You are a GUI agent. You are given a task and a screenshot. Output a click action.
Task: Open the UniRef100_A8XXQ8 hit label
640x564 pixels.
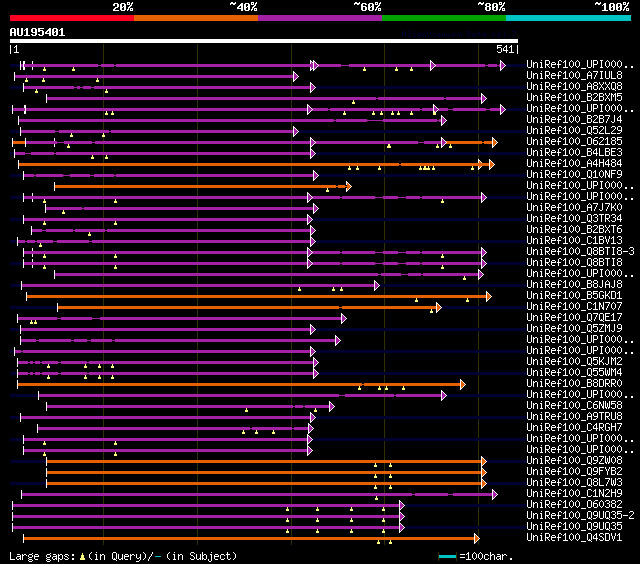(x=574, y=87)
